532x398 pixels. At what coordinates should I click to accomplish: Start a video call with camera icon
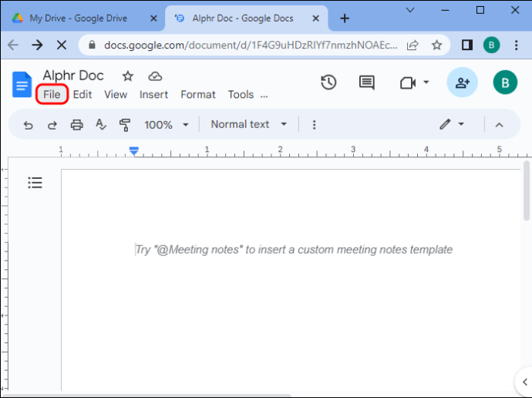coord(408,83)
